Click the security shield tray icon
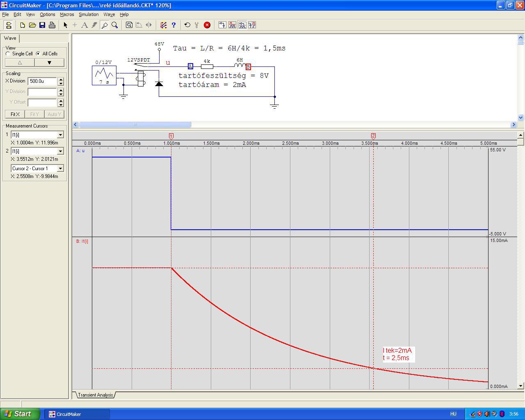Image resolution: width=525 pixels, height=420 pixels. pyautogui.click(x=479, y=414)
